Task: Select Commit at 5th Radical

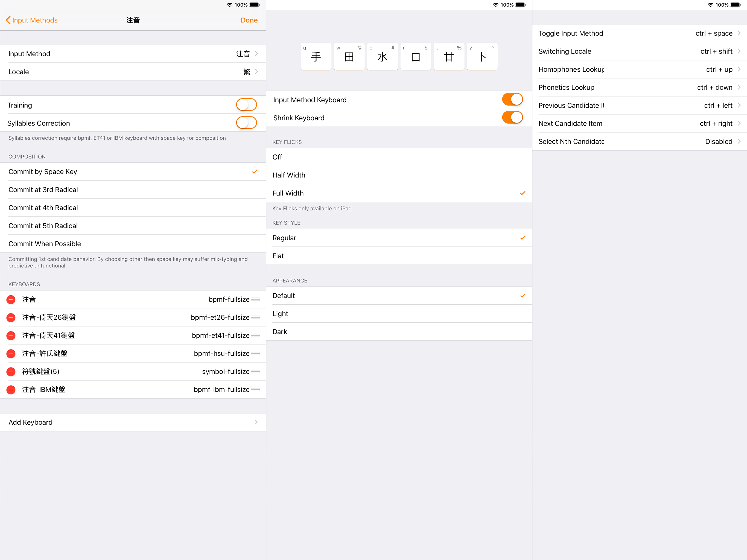Action: pos(133,226)
